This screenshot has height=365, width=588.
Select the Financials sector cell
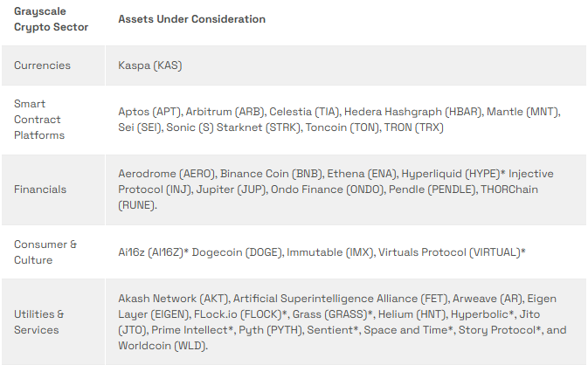[40, 189]
